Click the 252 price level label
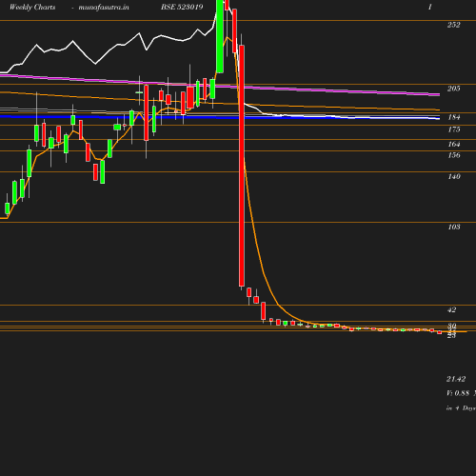 (454, 25)
